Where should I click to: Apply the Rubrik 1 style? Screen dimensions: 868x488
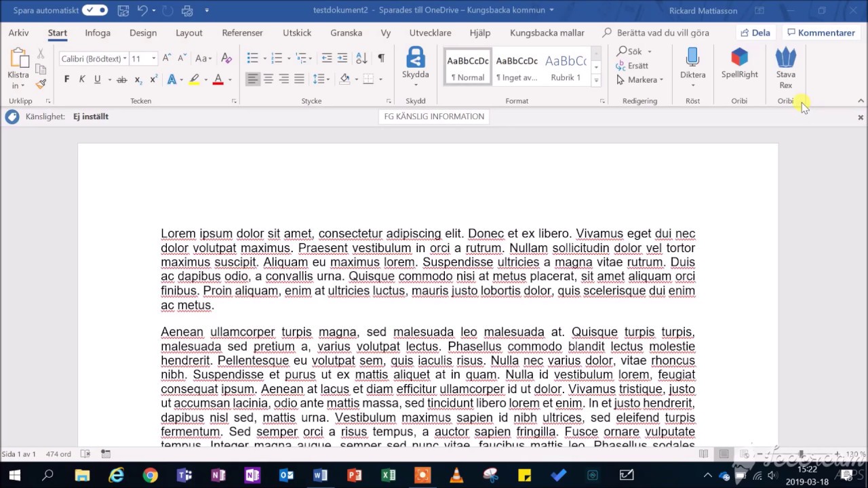[x=566, y=68]
